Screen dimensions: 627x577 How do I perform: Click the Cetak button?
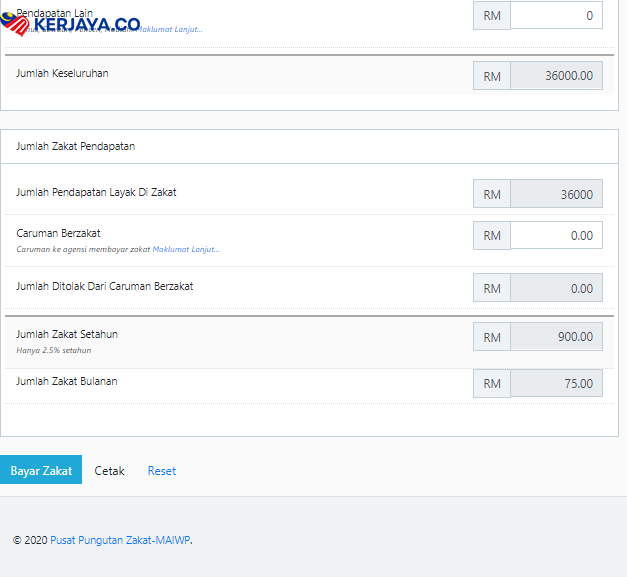click(x=109, y=471)
